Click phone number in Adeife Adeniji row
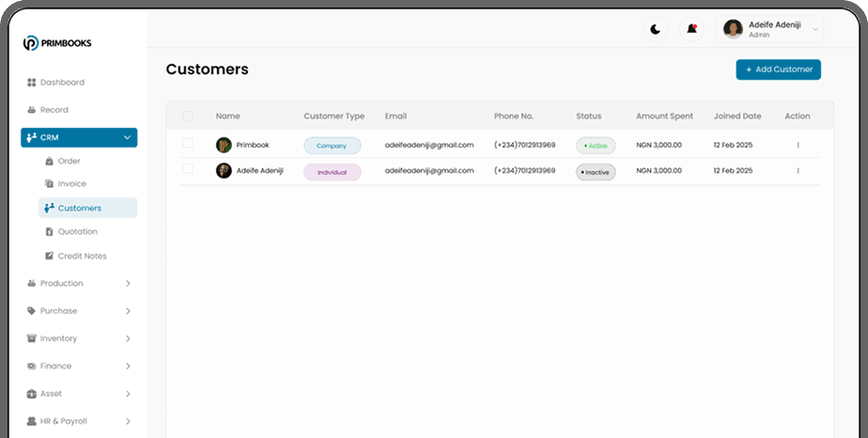This screenshot has width=868, height=438. (x=525, y=170)
